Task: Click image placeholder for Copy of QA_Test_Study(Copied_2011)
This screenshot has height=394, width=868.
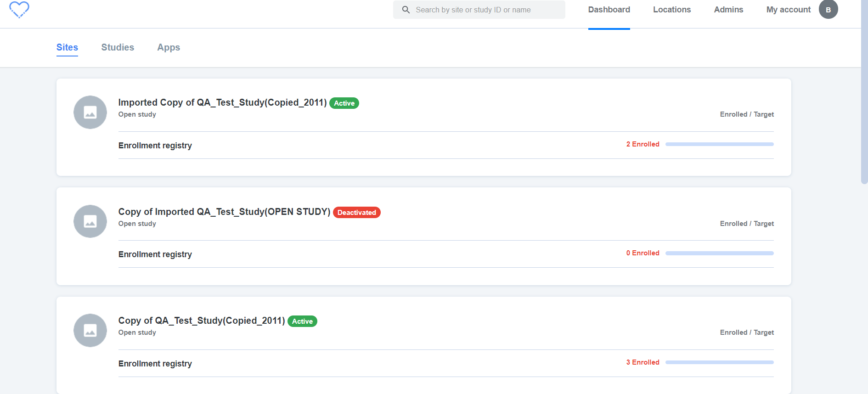Action: 90,330
